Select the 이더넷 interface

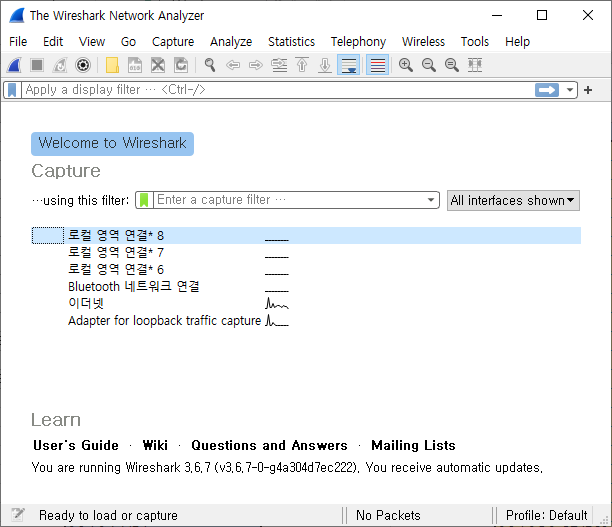(306, 303)
